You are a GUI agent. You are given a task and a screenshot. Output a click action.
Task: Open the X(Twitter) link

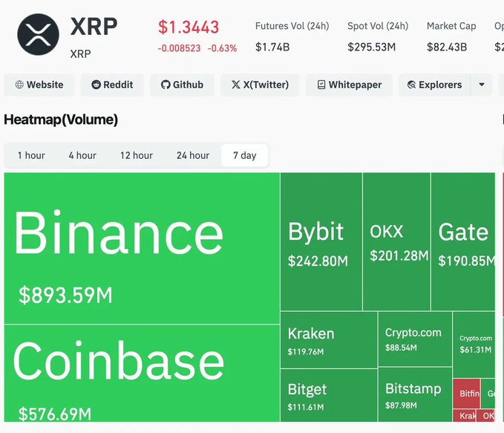(260, 85)
